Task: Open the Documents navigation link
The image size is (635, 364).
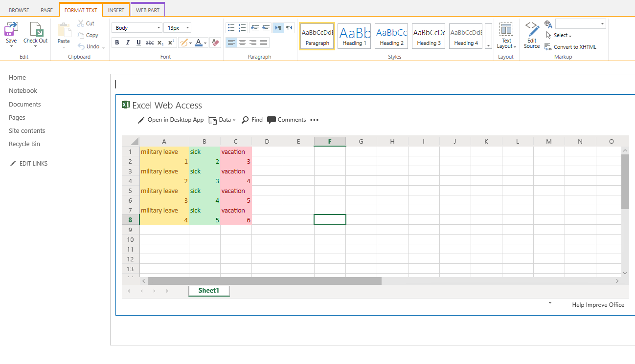Action: [25, 104]
